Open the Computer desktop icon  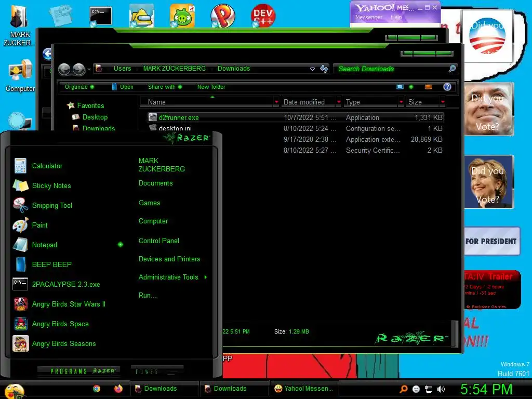pyautogui.click(x=20, y=76)
